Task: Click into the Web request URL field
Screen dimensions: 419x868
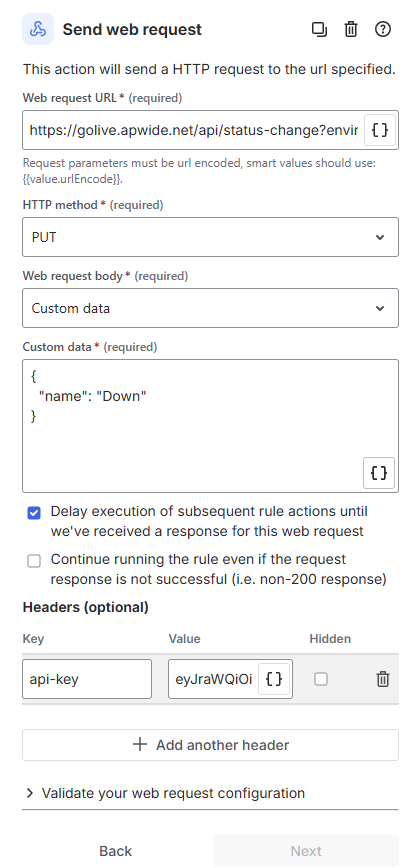Action: tap(194, 130)
